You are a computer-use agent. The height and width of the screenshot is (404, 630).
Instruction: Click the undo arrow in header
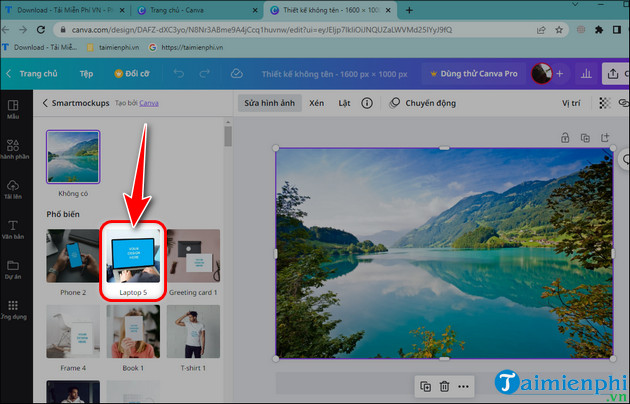[x=179, y=73]
